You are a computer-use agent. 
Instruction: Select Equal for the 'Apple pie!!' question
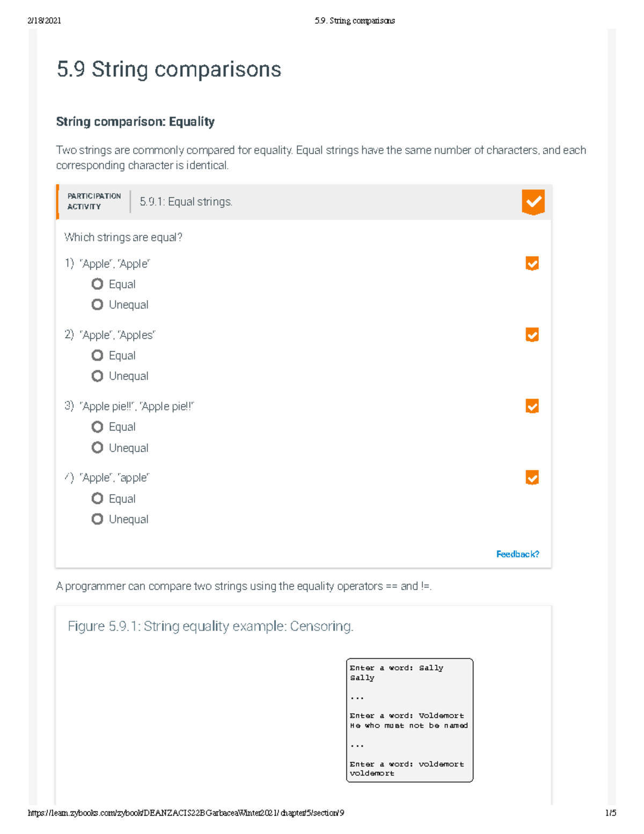[x=97, y=426]
